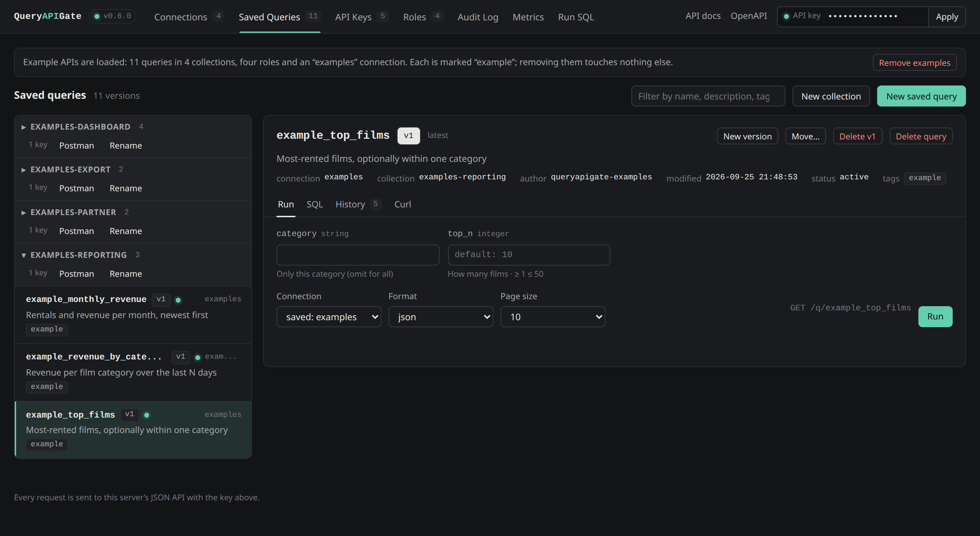Click the green status dot for example_top_films

(x=146, y=415)
